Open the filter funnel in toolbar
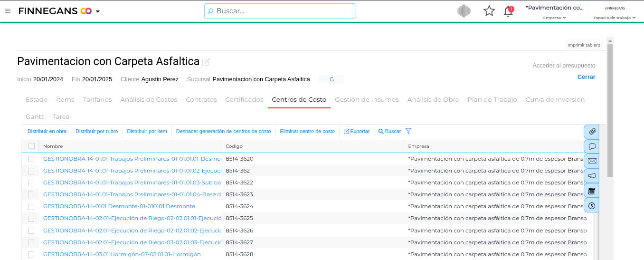 pos(408,131)
